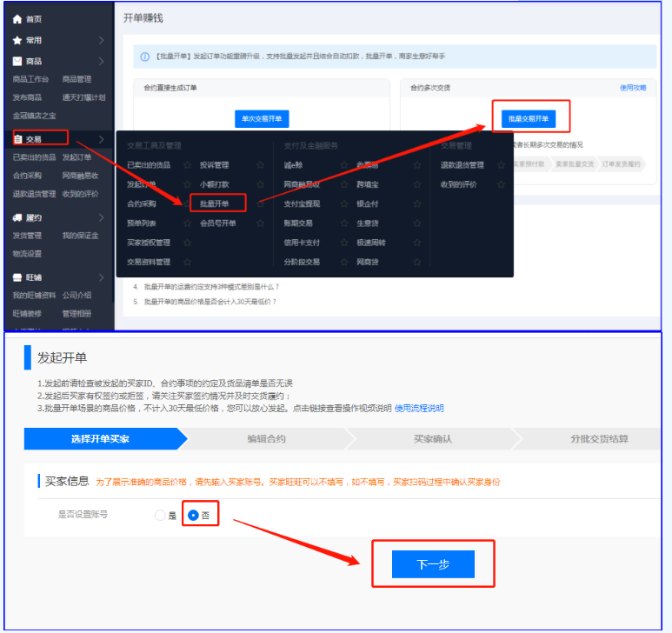Image resolution: width=672 pixels, height=633 pixels.
Task: Open 小额打款 in the flyout menu
Action: pos(214,183)
